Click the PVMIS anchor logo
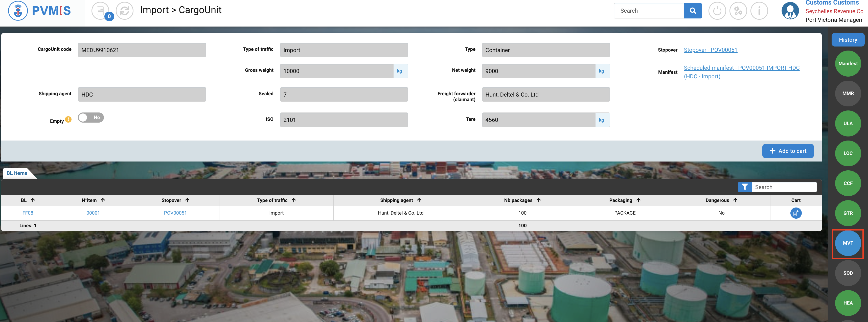The width and height of the screenshot is (868, 322). click(x=17, y=11)
